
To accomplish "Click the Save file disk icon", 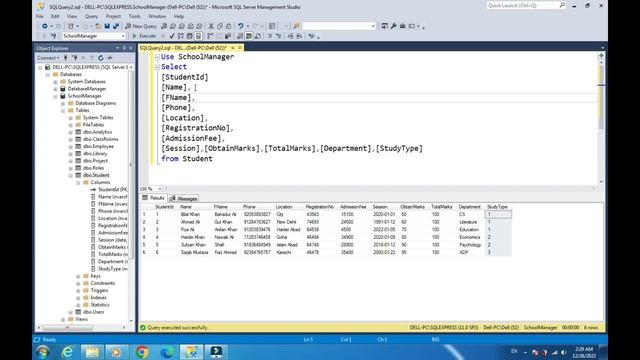I will [x=107, y=26].
